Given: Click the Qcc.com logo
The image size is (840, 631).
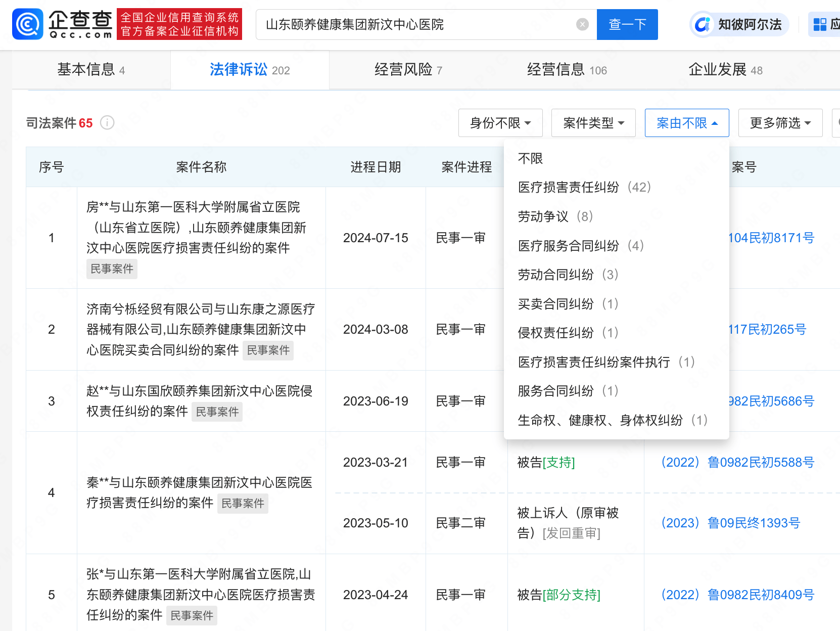Looking at the screenshot, I should (62, 24).
